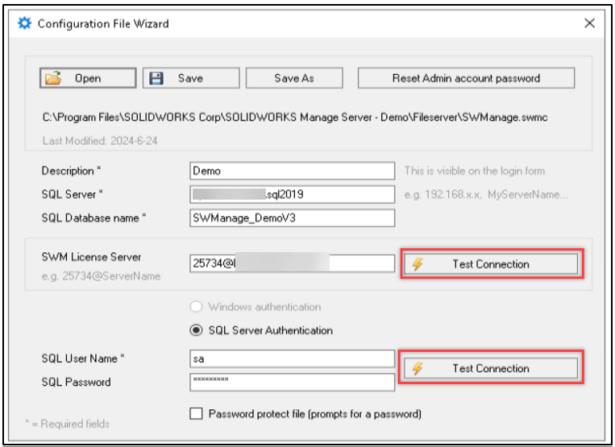Click the Save floppy disk icon

click(x=157, y=78)
